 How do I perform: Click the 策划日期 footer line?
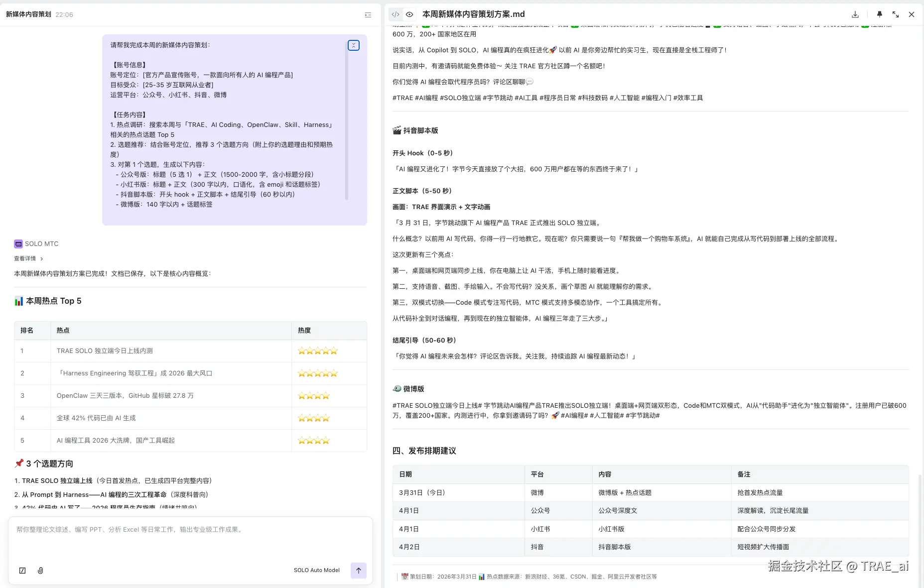(529, 577)
